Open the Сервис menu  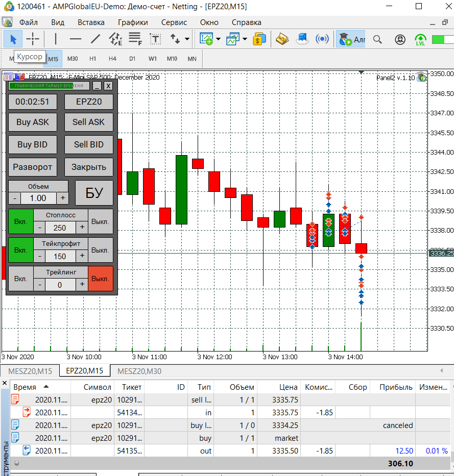click(x=174, y=22)
